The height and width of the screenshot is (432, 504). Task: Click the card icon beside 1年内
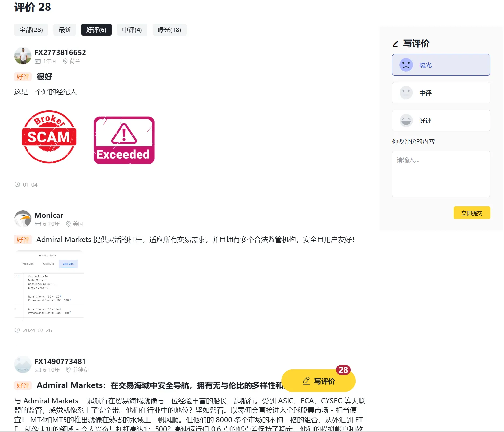point(38,61)
